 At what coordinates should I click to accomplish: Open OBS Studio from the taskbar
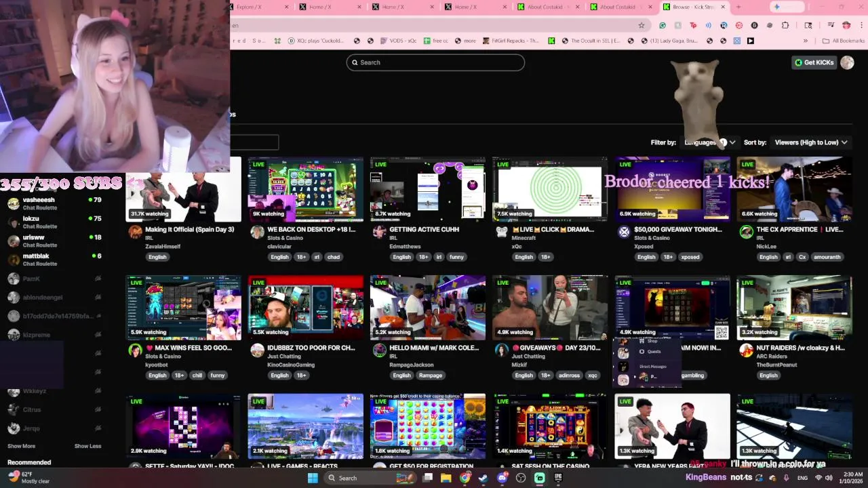521,478
